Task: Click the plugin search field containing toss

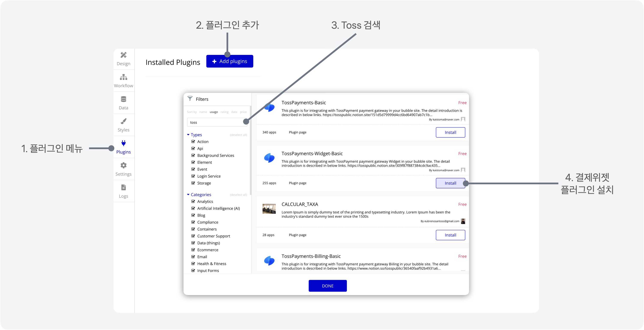Action: [x=217, y=122]
